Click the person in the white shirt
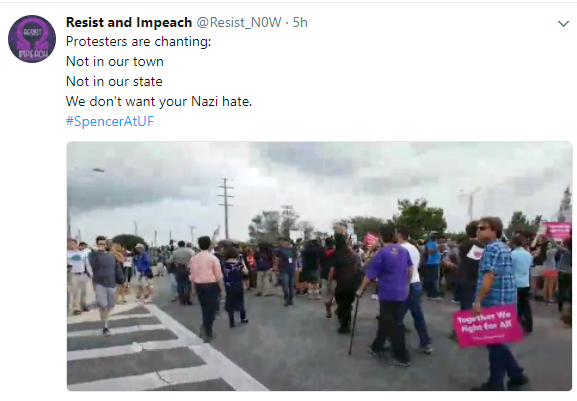This screenshot has height=401, width=577. tap(414, 287)
